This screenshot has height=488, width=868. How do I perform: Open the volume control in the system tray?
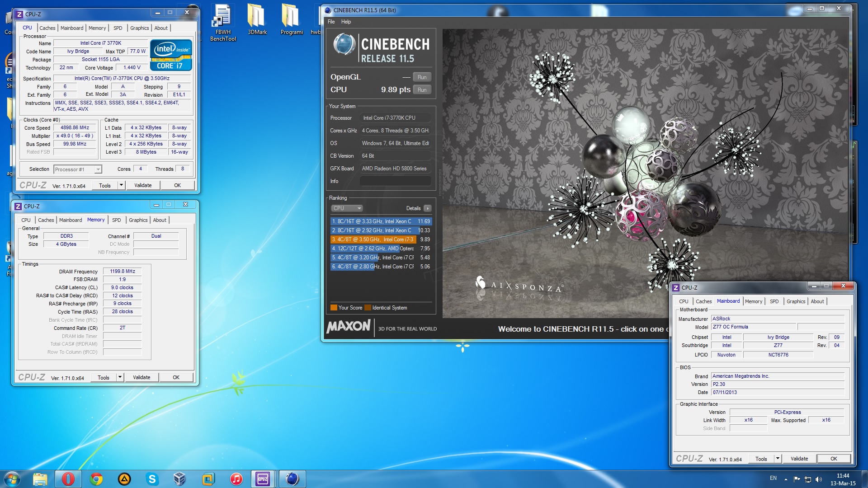coord(819,479)
